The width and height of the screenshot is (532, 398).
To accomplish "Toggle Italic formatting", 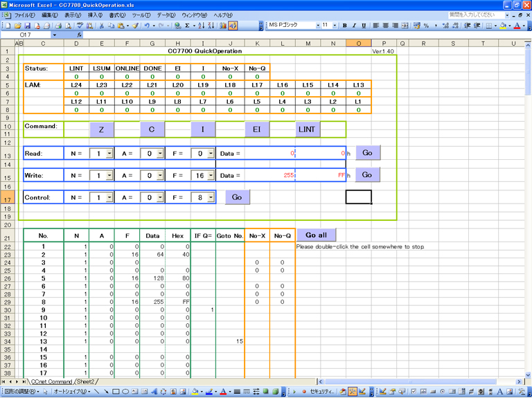I will 354,26.
